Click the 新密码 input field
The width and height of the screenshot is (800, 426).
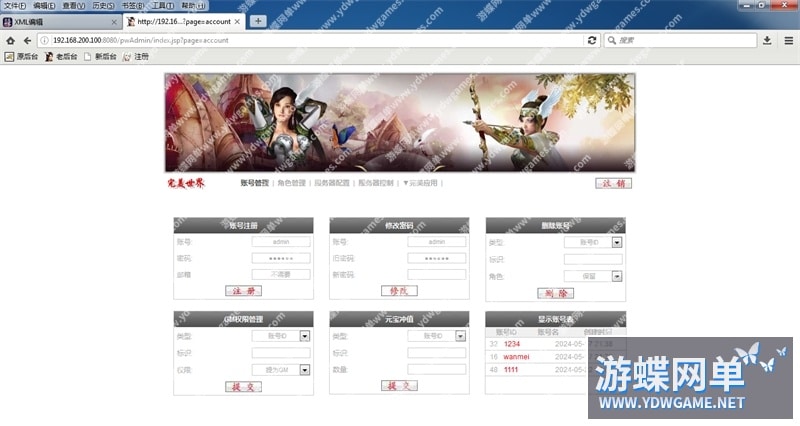tap(436, 274)
